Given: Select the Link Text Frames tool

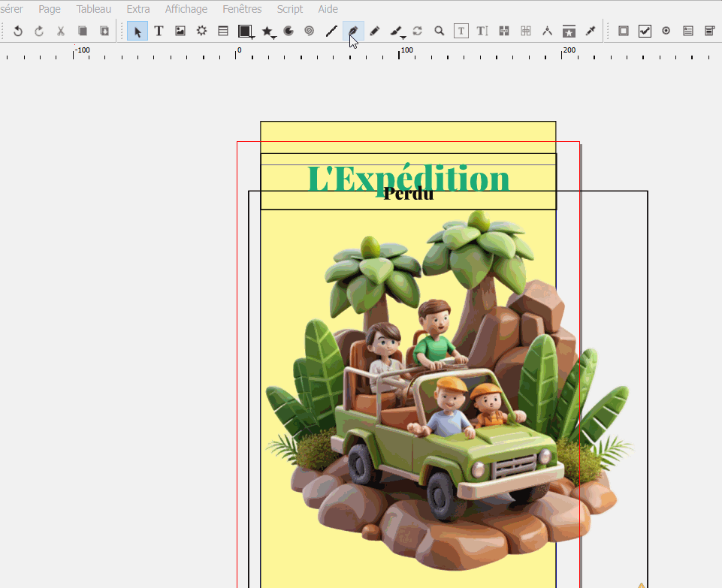Looking at the screenshot, I should 504,31.
